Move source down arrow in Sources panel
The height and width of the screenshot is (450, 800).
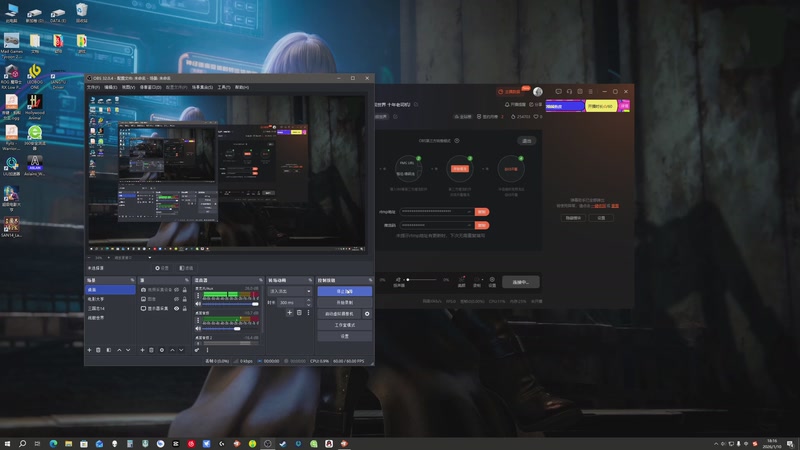click(181, 350)
